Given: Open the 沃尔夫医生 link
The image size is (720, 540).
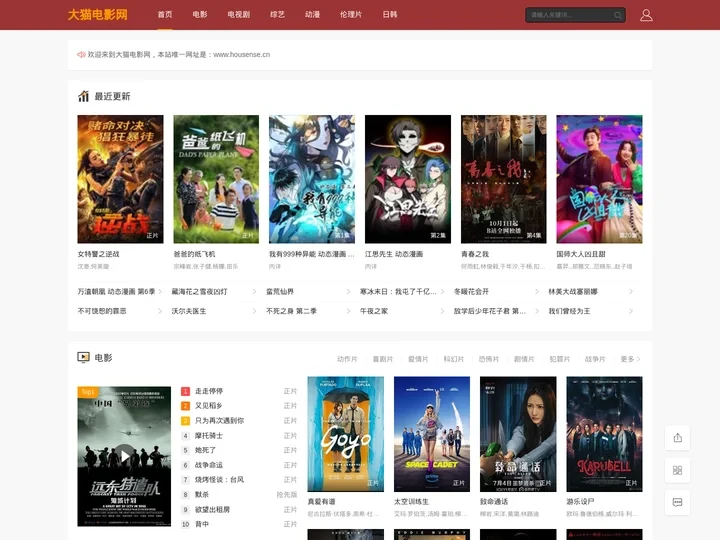Looking at the screenshot, I should (189, 311).
